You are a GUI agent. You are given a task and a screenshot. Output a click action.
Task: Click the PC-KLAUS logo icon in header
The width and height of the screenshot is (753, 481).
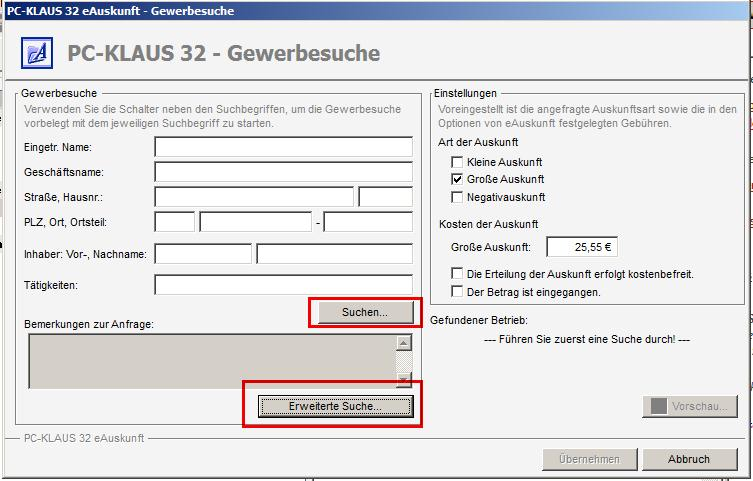37,52
